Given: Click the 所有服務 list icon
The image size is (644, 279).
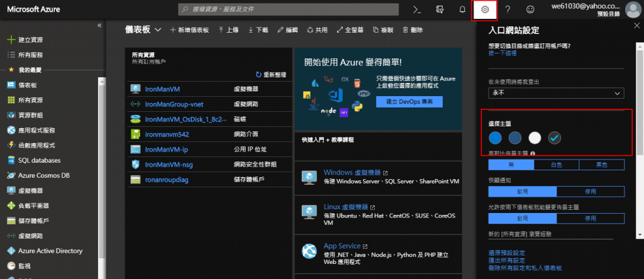Looking at the screenshot, I should pyautogui.click(x=11, y=55).
